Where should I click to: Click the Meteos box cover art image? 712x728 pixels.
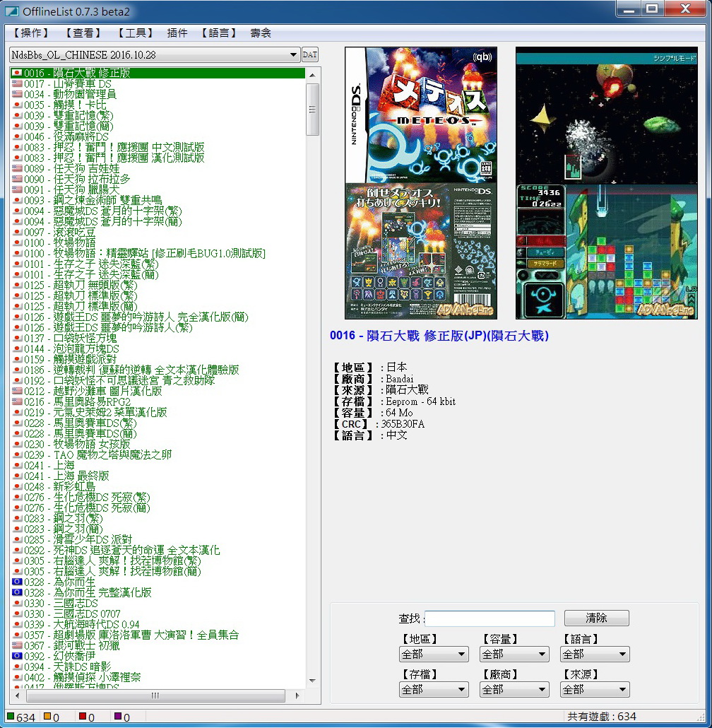(421, 183)
